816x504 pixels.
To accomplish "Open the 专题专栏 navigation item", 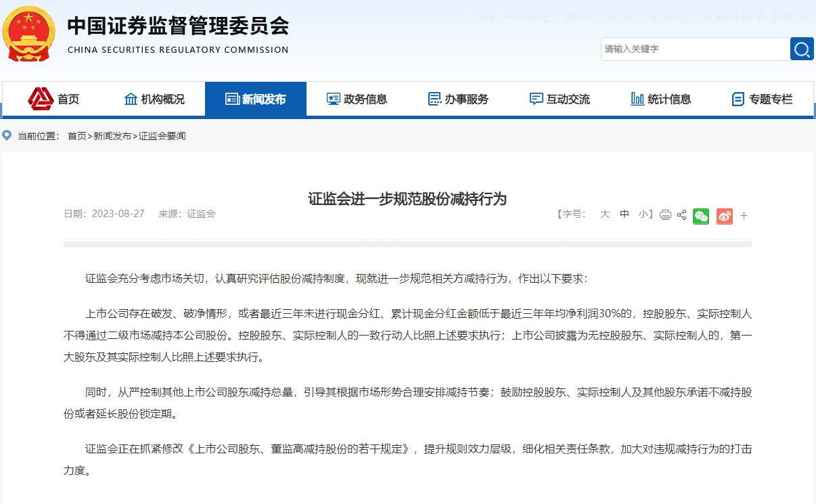I will click(762, 99).
